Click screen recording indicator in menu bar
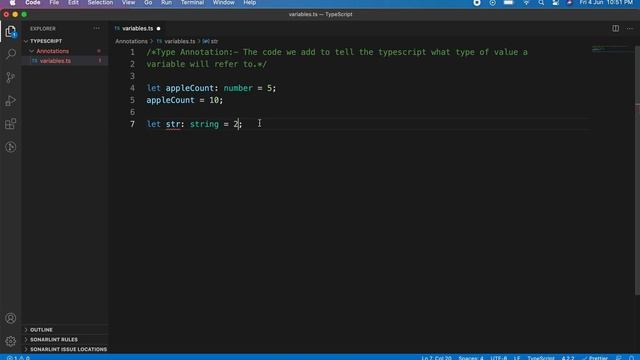Viewport: 640px width, 360px height. click(x=477, y=3)
